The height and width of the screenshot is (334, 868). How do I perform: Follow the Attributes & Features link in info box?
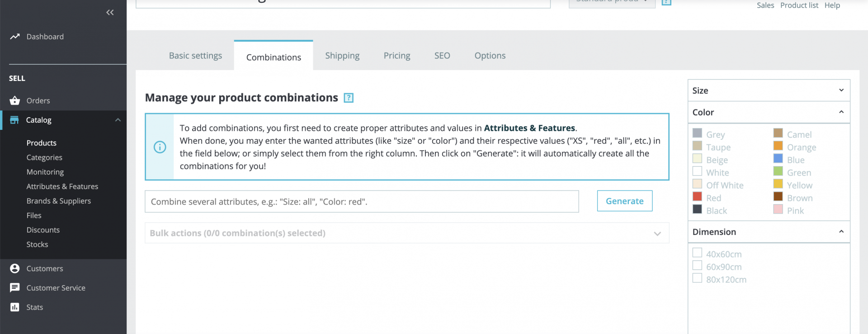pyautogui.click(x=529, y=128)
